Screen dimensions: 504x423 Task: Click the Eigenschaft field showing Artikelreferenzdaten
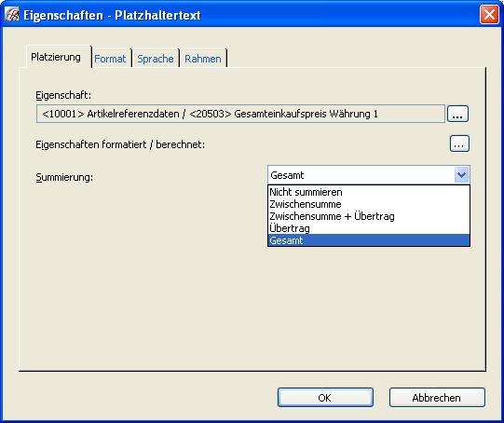tap(240, 114)
